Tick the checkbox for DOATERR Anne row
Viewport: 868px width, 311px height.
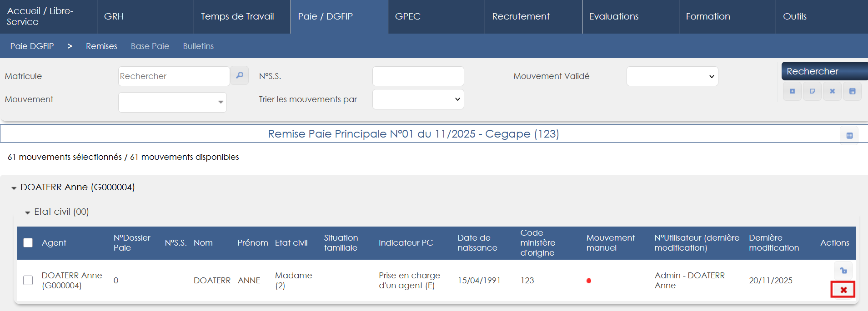(x=28, y=281)
